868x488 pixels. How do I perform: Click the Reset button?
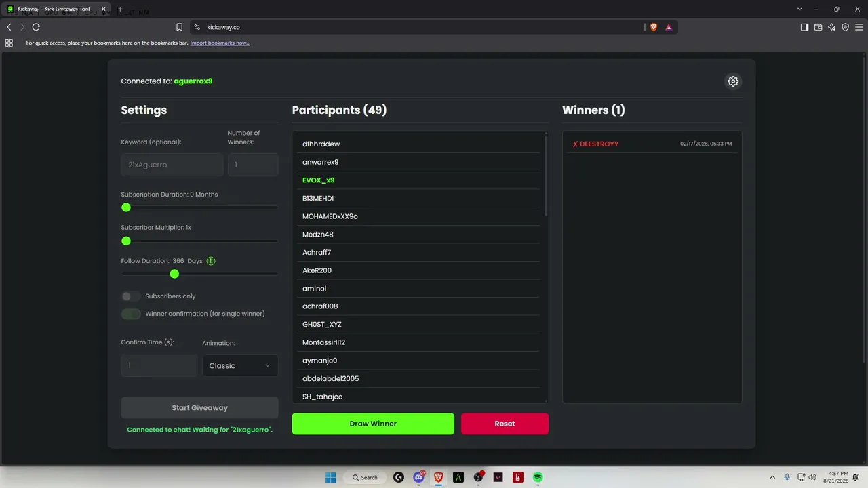click(505, 424)
